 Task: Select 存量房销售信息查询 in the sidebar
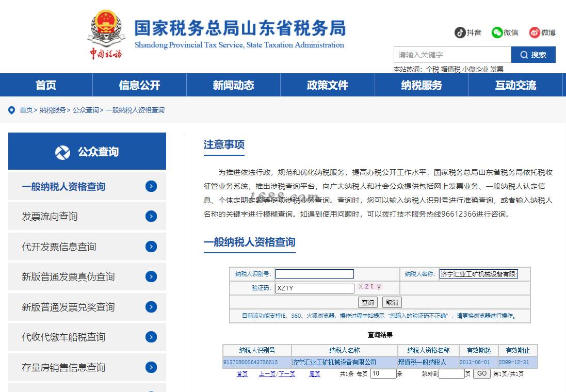pyautogui.click(x=87, y=367)
